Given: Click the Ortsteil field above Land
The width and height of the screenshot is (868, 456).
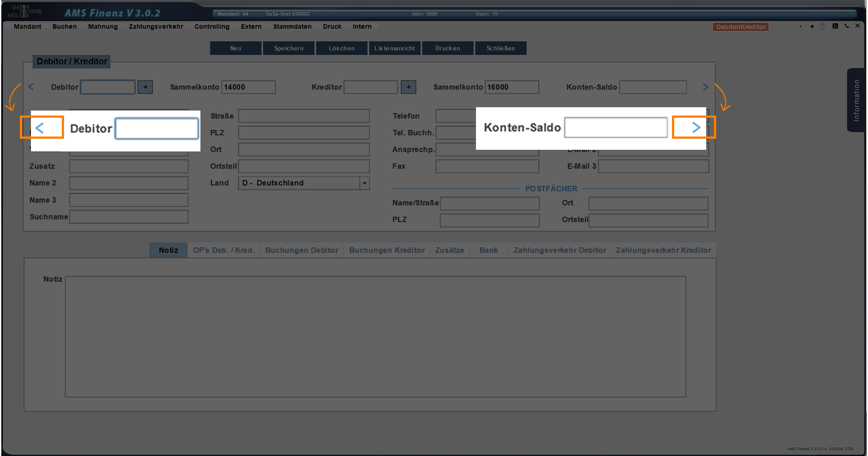Looking at the screenshot, I should point(304,166).
